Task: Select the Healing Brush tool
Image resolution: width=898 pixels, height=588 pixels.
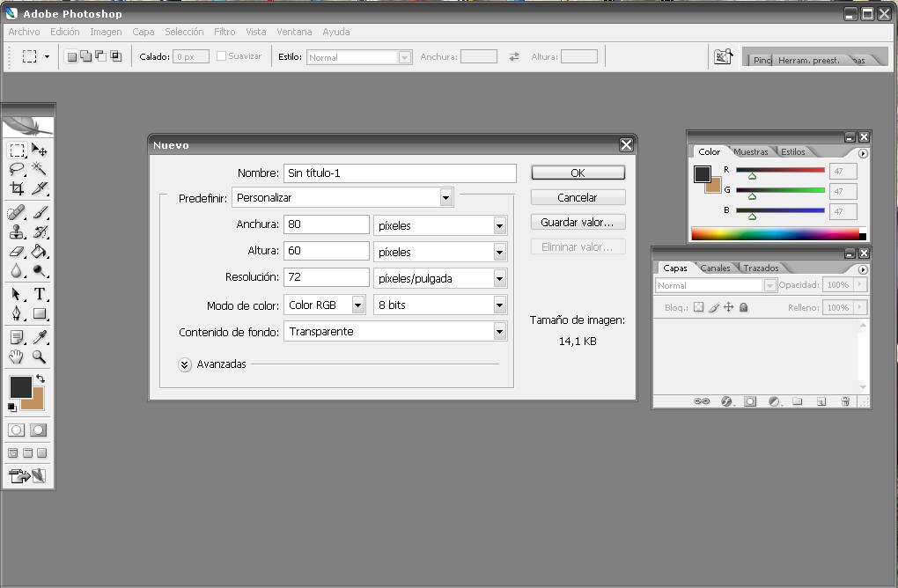Action: [18, 213]
